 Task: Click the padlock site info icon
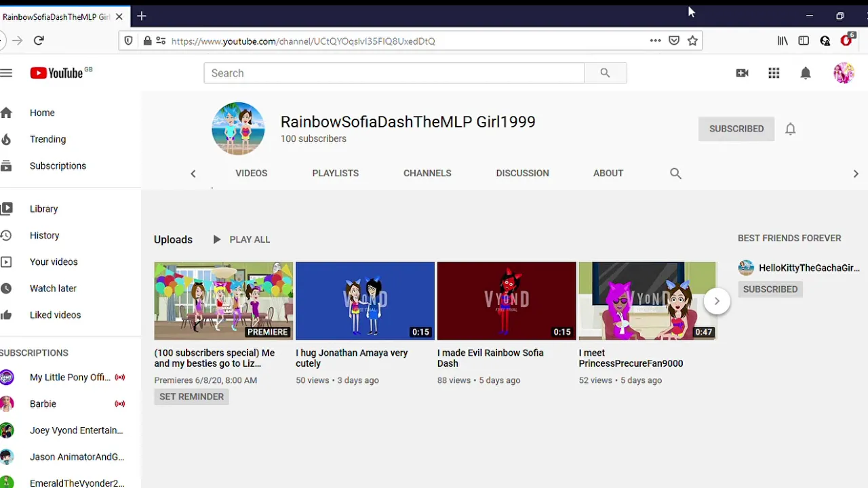click(146, 41)
